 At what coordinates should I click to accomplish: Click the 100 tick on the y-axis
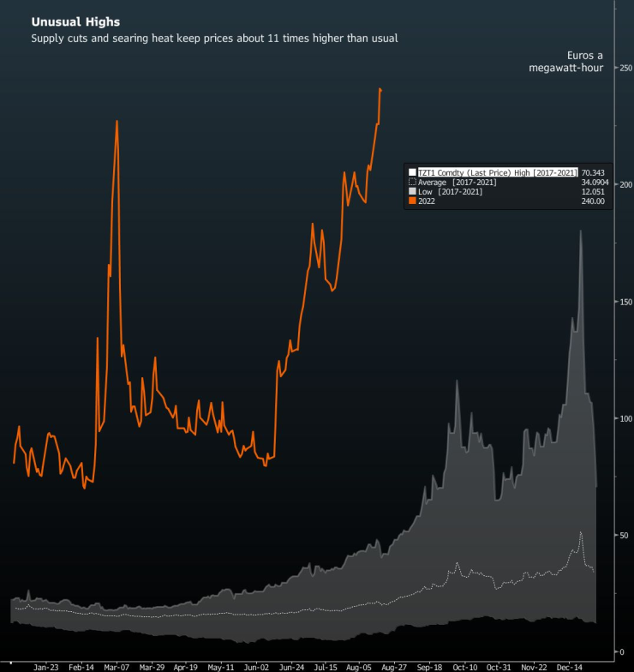625,418
